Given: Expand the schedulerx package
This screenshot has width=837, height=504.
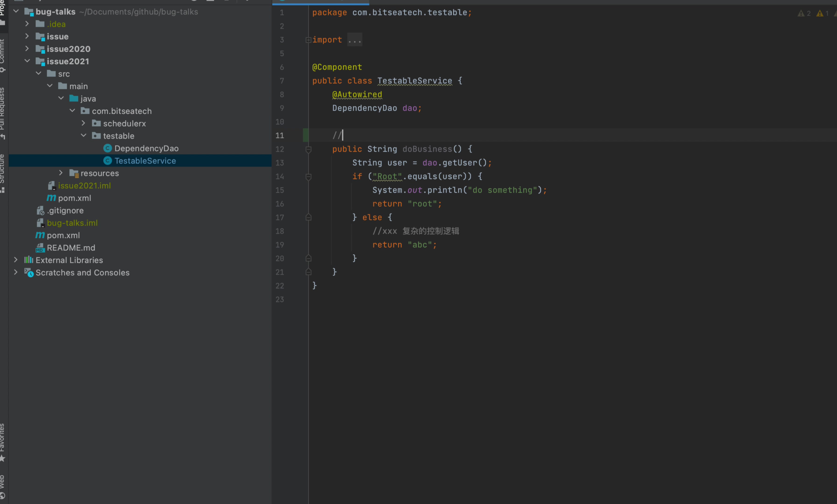Looking at the screenshot, I should pos(84,123).
